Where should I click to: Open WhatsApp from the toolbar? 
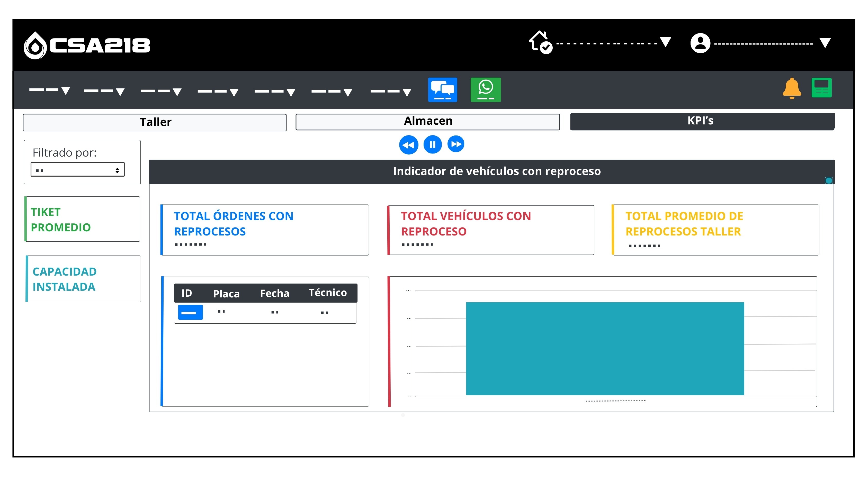pos(486,89)
